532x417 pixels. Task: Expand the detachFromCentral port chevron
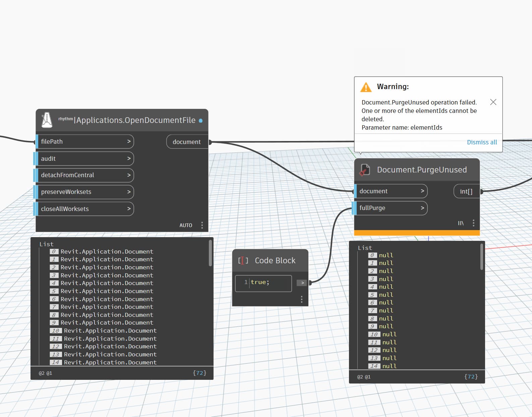tap(129, 175)
